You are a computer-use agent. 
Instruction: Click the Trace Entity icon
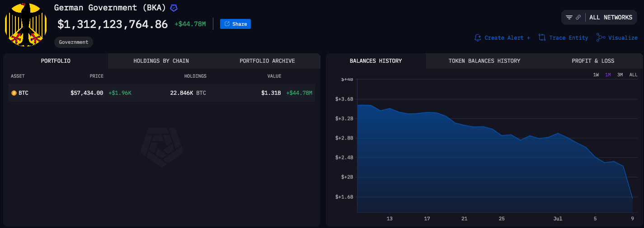click(542, 38)
